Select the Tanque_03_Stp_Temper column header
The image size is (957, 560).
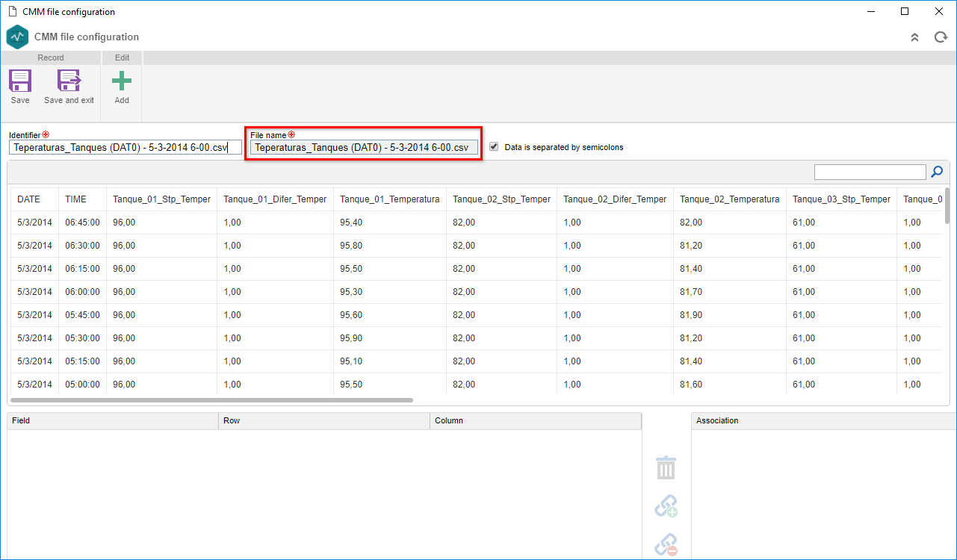pyautogui.click(x=841, y=199)
